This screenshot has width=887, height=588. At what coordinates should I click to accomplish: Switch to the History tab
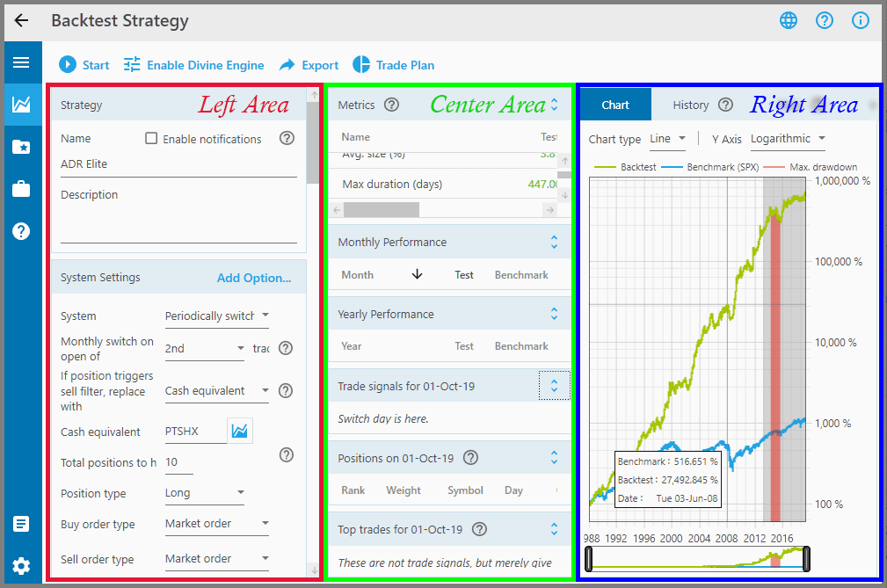(690, 105)
